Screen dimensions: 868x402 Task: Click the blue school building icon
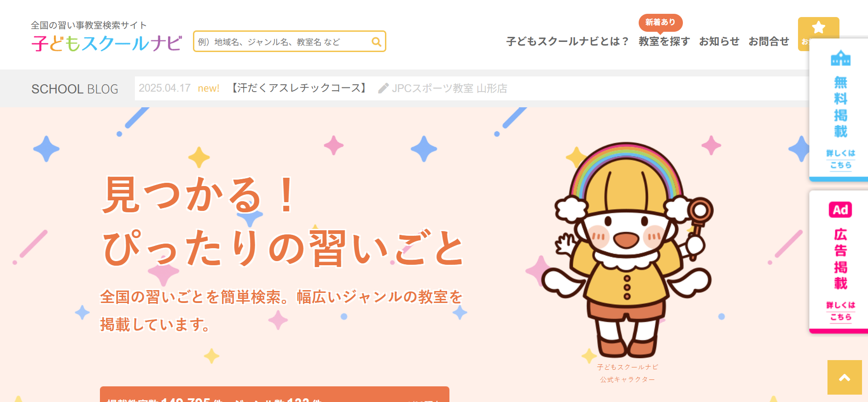click(x=840, y=58)
